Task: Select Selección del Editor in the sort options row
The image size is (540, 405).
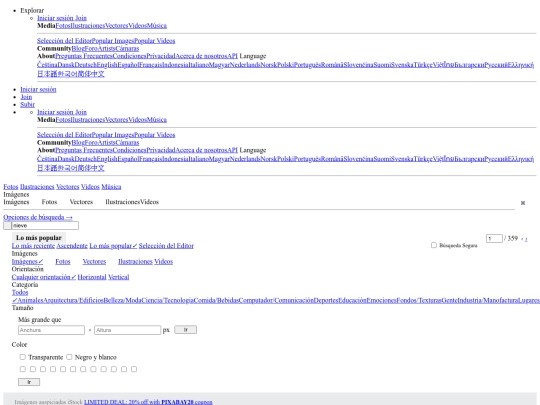Action: [166, 246]
